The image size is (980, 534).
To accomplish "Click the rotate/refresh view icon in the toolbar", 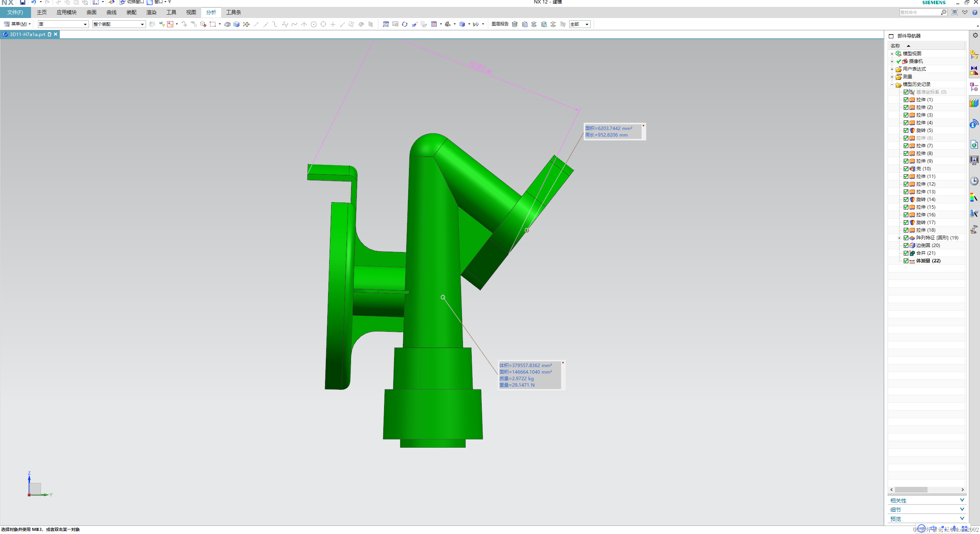I will [405, 24].
